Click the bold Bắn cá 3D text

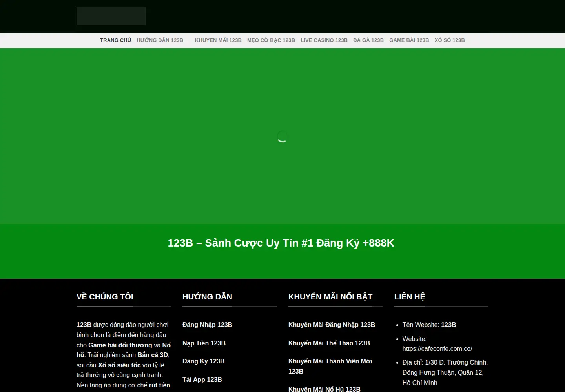coord(153,355)
